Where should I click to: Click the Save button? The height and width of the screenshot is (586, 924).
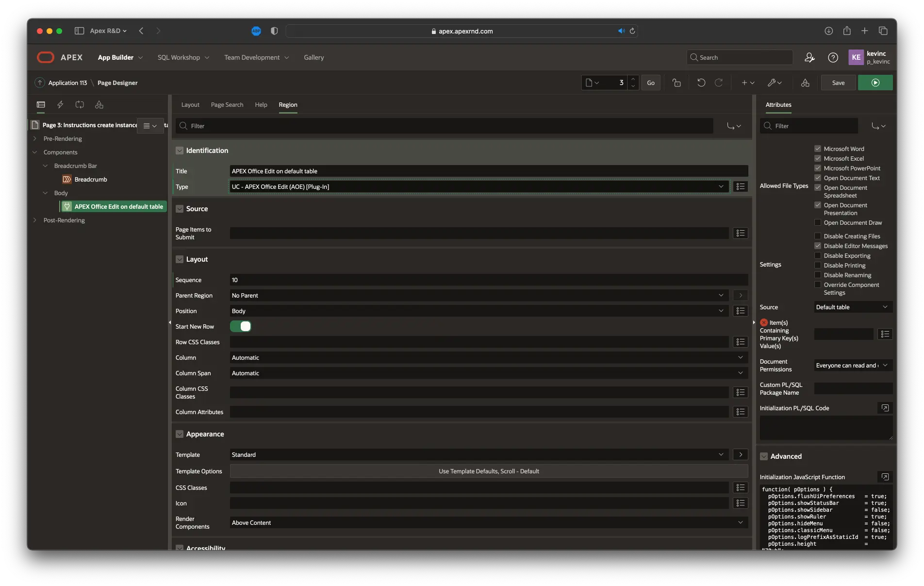(838, 83)
